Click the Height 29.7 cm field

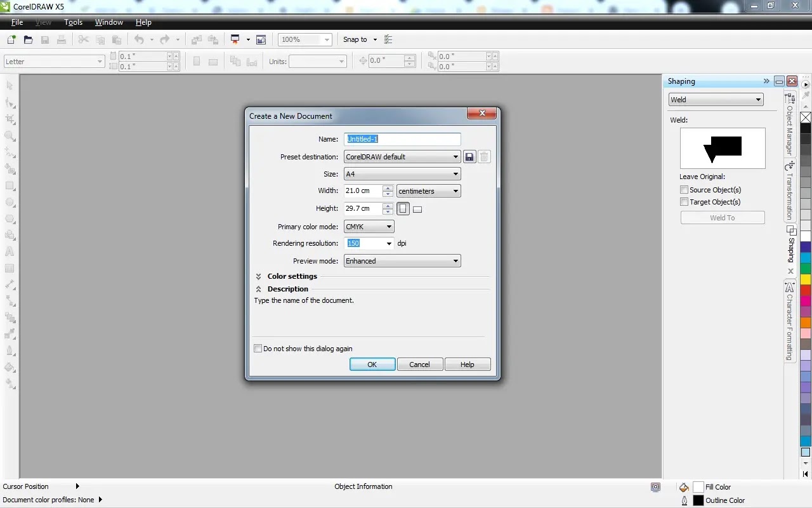tap(363, 208)
